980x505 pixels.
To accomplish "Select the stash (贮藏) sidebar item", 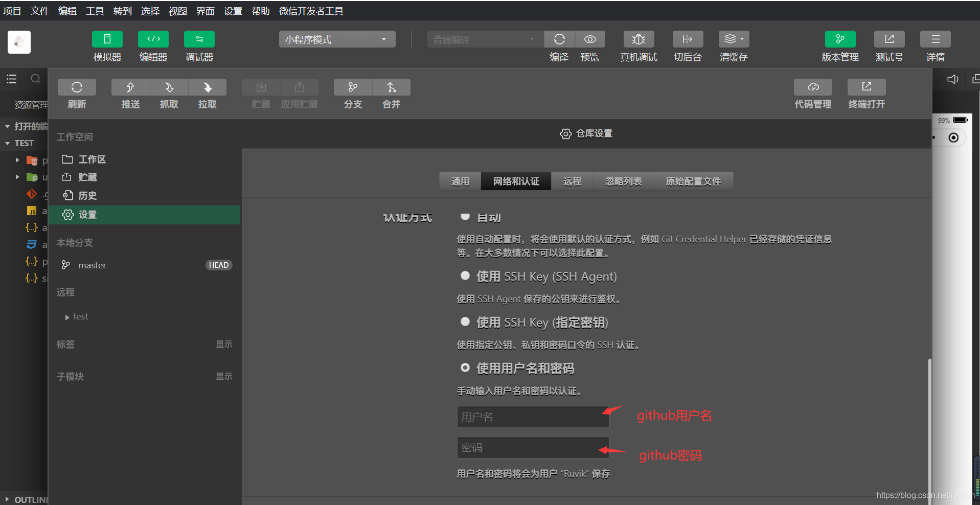I will tap(145, 177).
